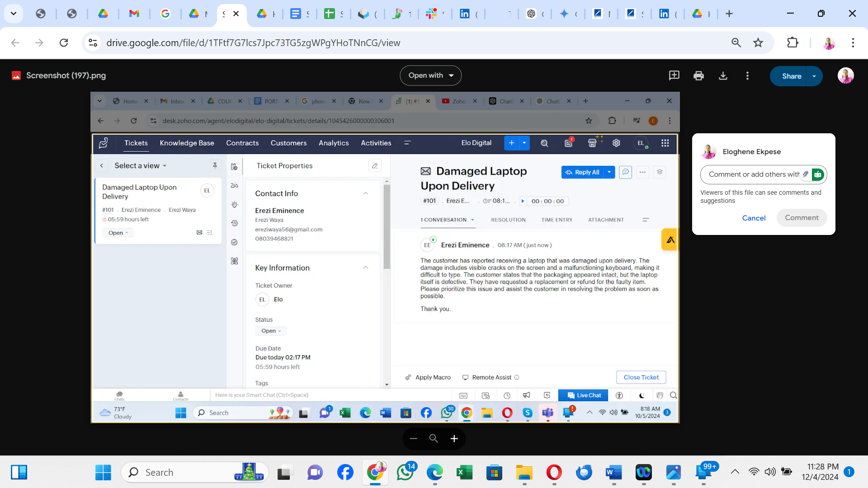Open Task View from the taskbar
The width and height of the screenshot is (868, 488).
284,473
